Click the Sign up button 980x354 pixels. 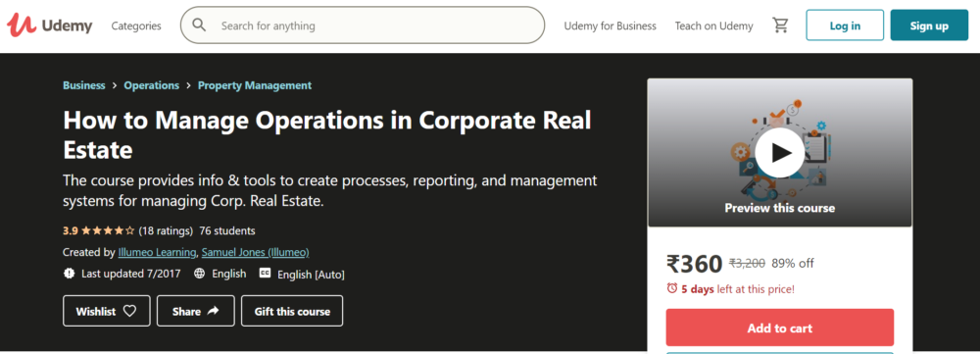click(x=929, y=25)
